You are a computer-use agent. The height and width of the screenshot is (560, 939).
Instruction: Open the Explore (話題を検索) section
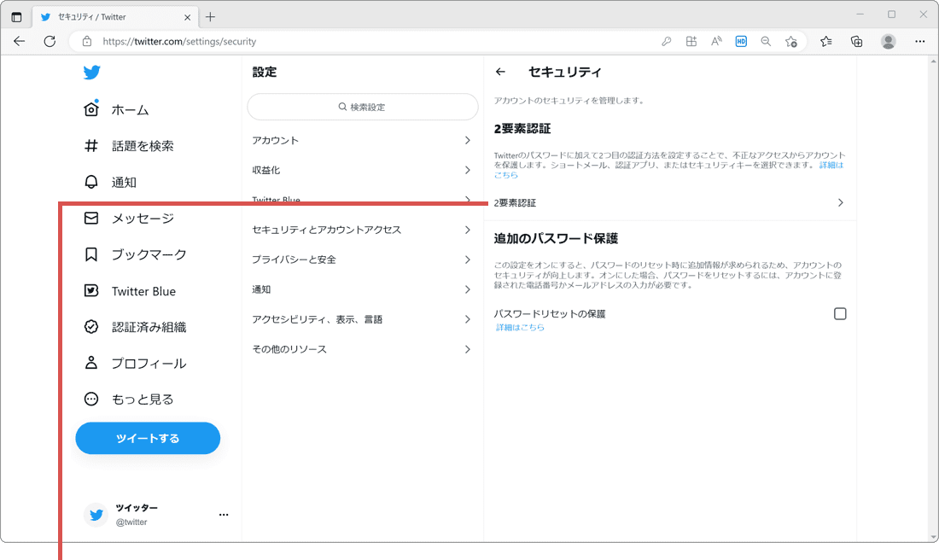pos(91,145)
